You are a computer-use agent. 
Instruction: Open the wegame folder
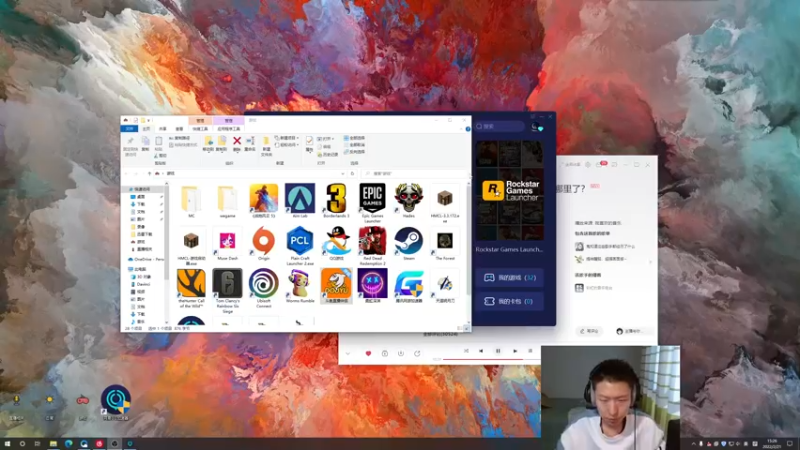(x=228, y=198)
